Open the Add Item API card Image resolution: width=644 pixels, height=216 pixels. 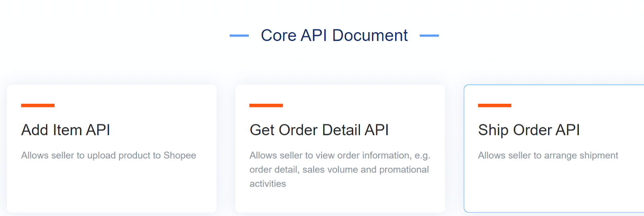pyautogui.click(x=111, y=148)
